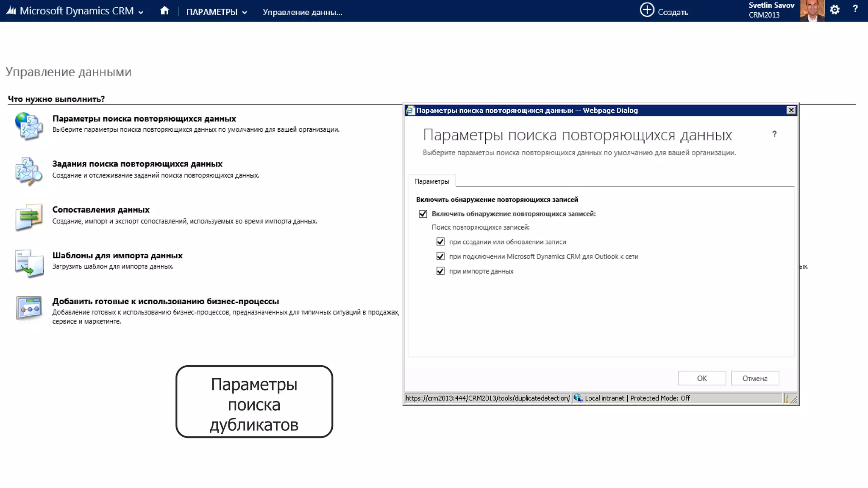Click the Управление данны... breadcrumb
The image size is (868, 488).
pyautogui.click(x=302, y=12)
